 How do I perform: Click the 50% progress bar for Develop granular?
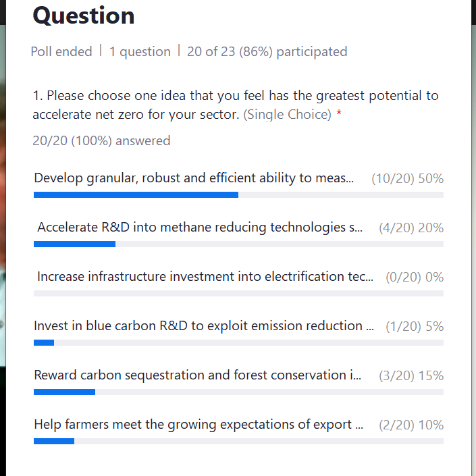pos(238,194)
